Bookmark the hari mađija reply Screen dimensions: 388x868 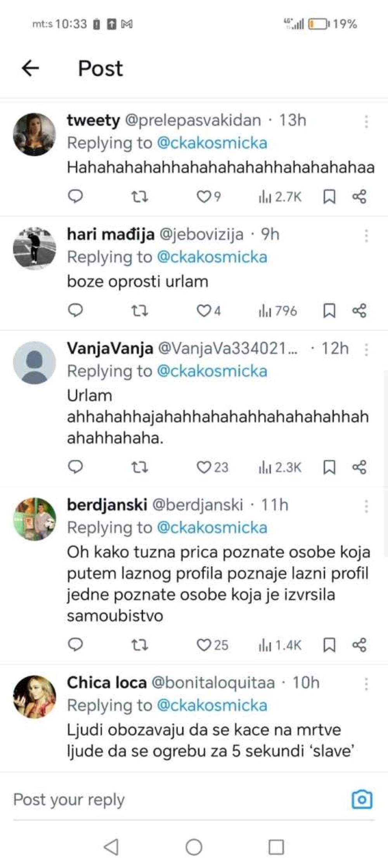point(329,311)
